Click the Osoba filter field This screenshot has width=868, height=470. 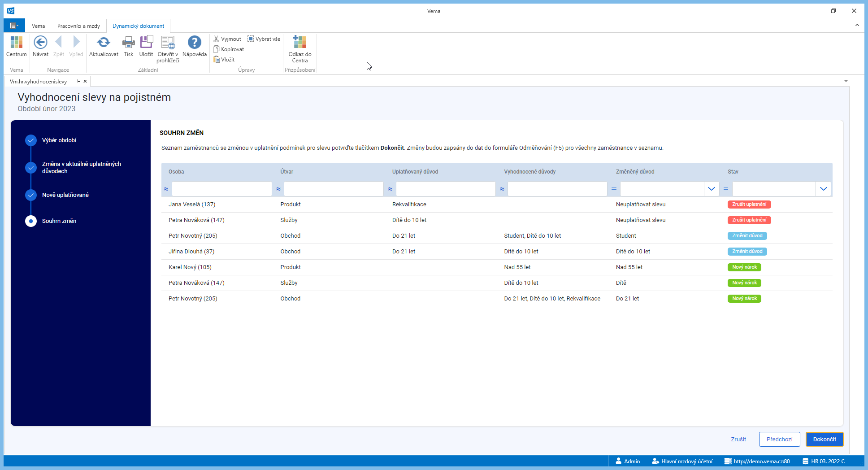click(222, 189)
